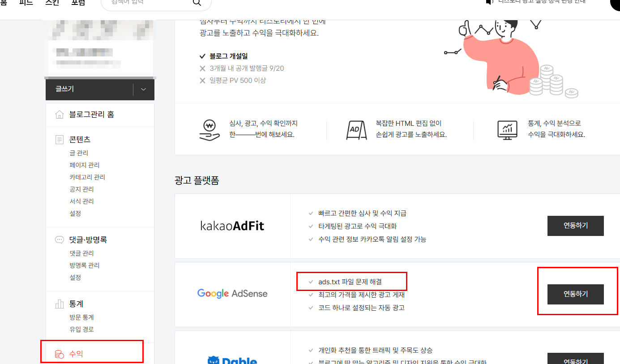The width and height of the screenshot is (620, 364).
Task: Open the 피드 menu item
Action: coord(26,3)
